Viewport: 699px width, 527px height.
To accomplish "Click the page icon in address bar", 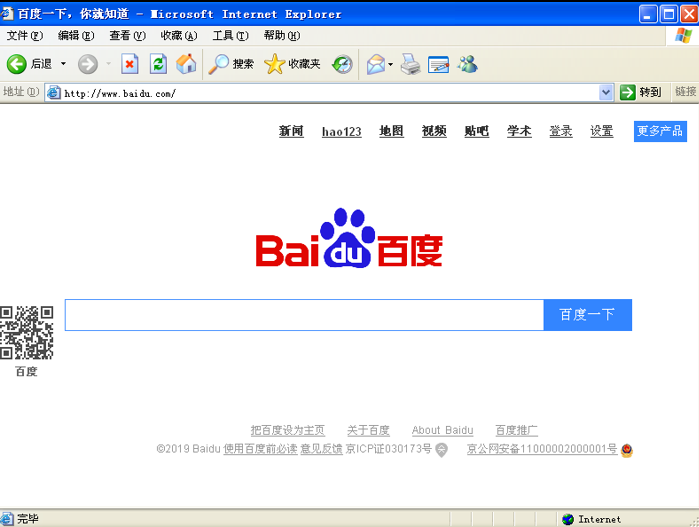I will (x=54, y=93).
